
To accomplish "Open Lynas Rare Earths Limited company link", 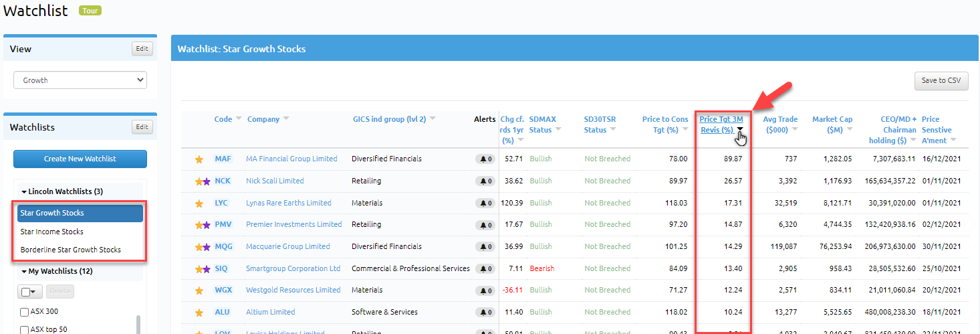I will (x=289, y=203).
